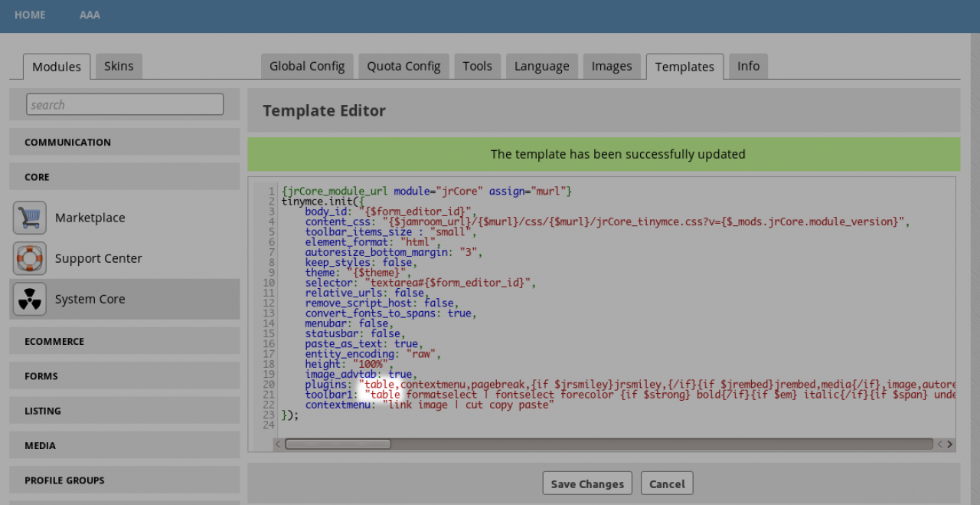Open the Language tab
Image resolution: width=980 pixels, height=505 pixels.
[541, 66]
